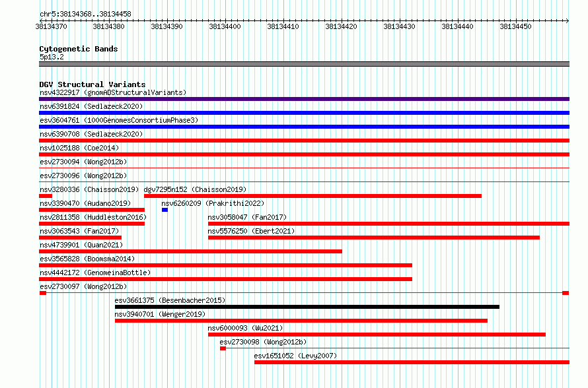This screenshot has width=588, height=388.
Task: Click the small blue nsv6260209 bar
Action: pyautogui.click(x=165, y=210)
